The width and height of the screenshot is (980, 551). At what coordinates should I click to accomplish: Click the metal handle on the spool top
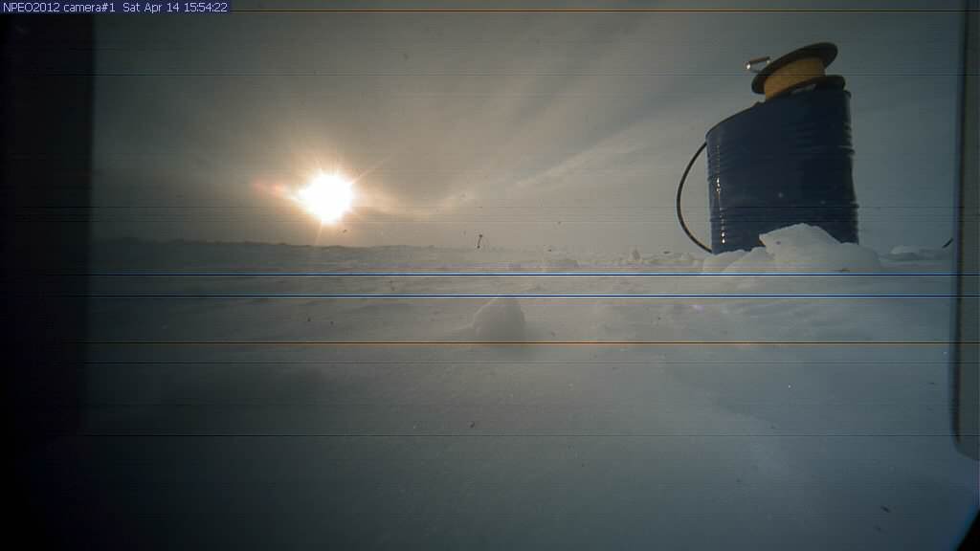pos(758,62)
